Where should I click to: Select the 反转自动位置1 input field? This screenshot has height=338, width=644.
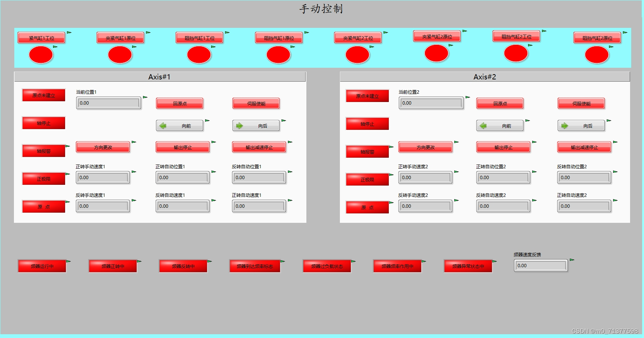tap(259, 178)
